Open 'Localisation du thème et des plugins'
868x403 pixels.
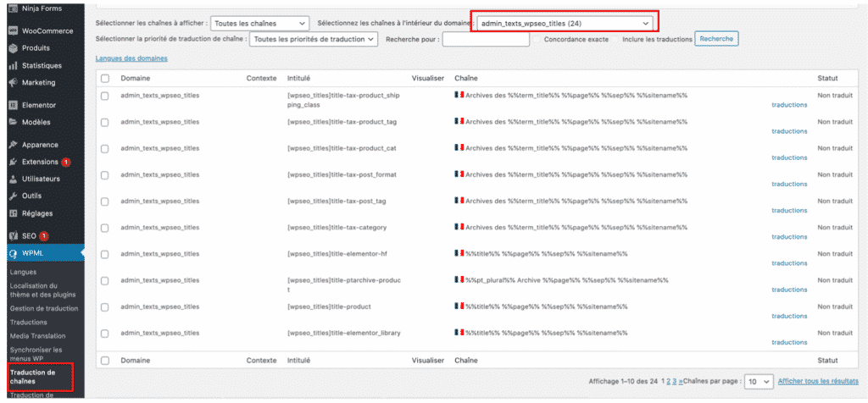[x=42, y=290]
